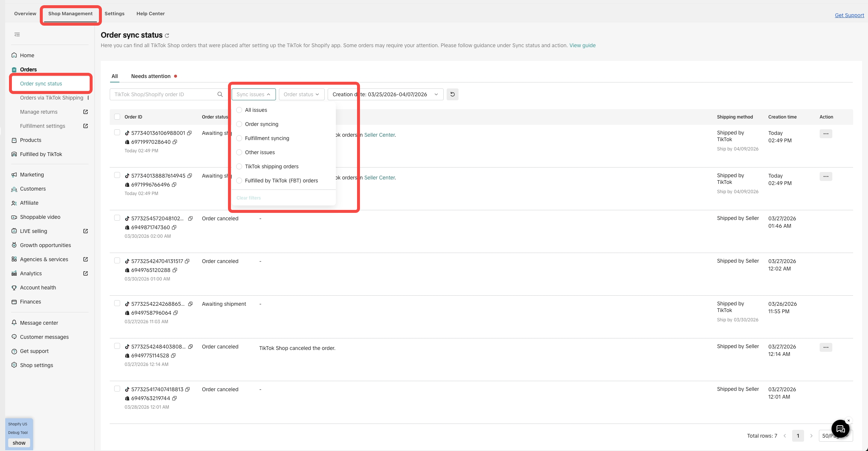Copy TikTok order ID 577340136106988001
Image resolution: width=868 pixels, height=451 pixels.
pyautogui.click(x=189, y=133)
